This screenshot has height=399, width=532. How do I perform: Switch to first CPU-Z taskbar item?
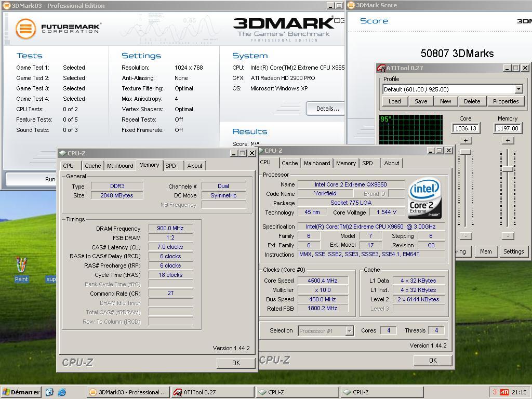[x=297, y=392]
